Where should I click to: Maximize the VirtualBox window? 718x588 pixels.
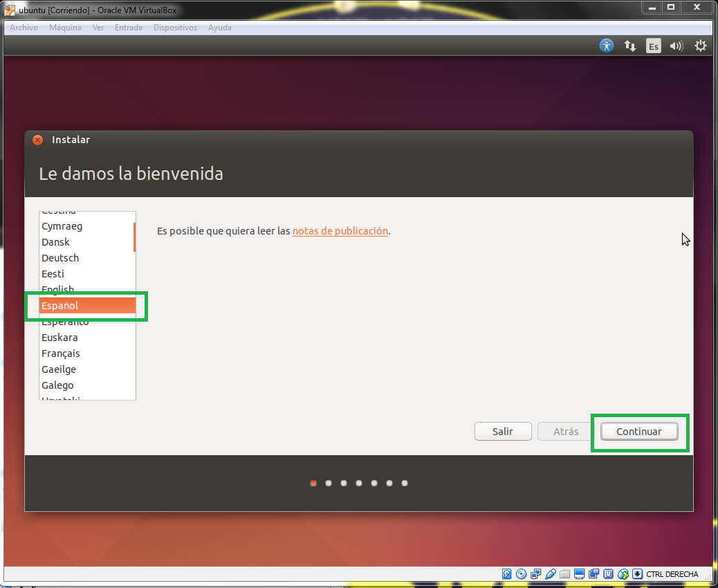tap(671, 8)
